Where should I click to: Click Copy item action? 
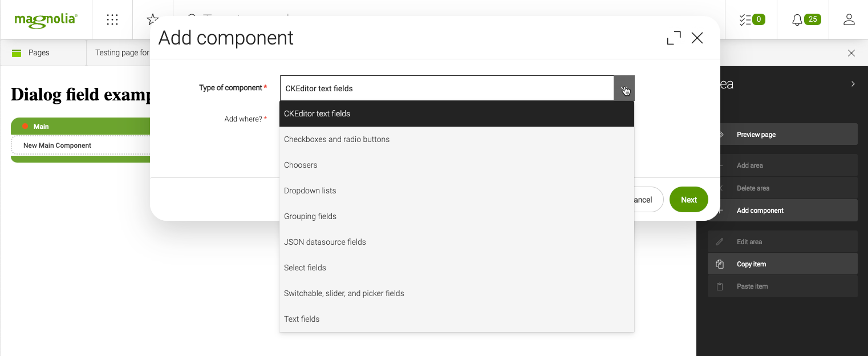coord(782,264)
